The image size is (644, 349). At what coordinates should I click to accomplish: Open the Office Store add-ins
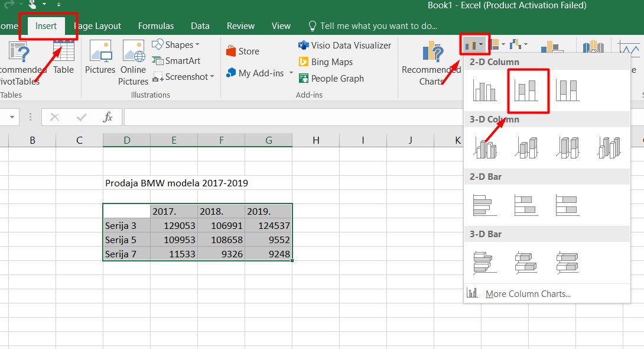243,51
